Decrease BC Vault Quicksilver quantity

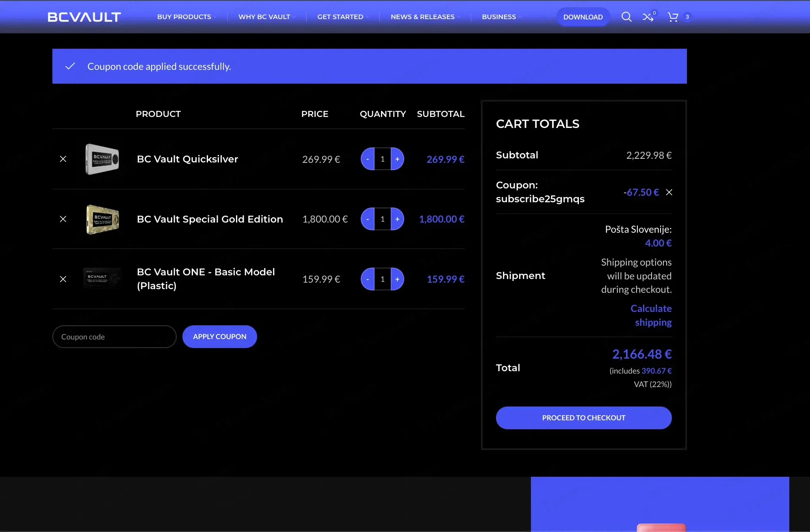click(x=368, y=159)
